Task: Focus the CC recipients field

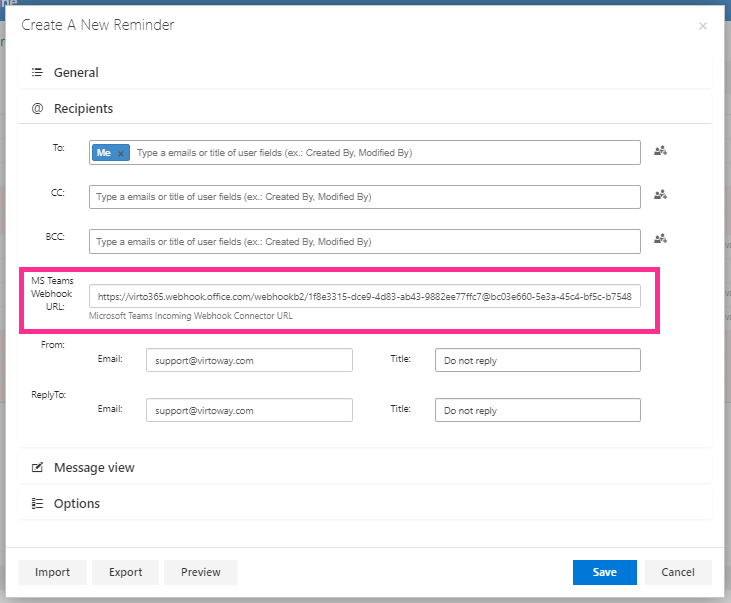Action: (365, 197)
